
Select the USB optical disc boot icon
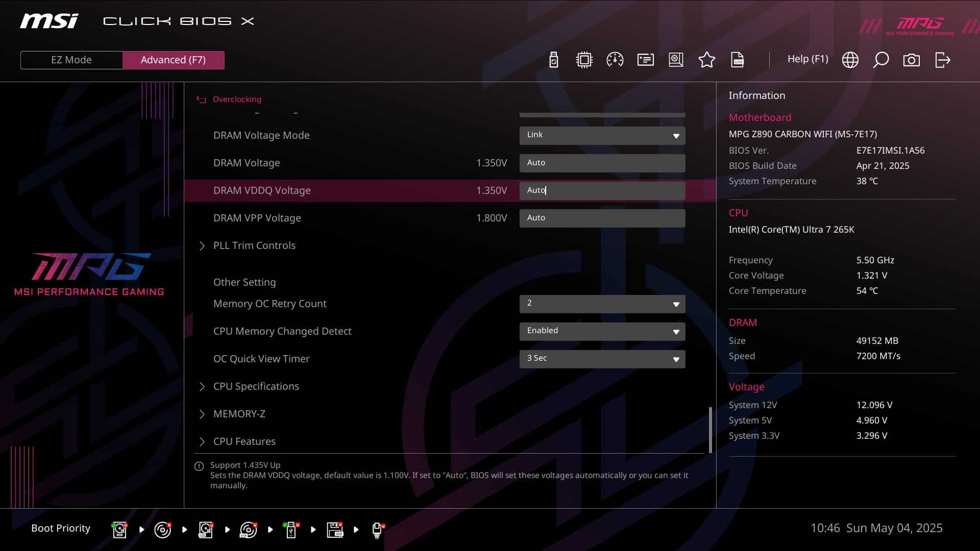click(249, 530)
